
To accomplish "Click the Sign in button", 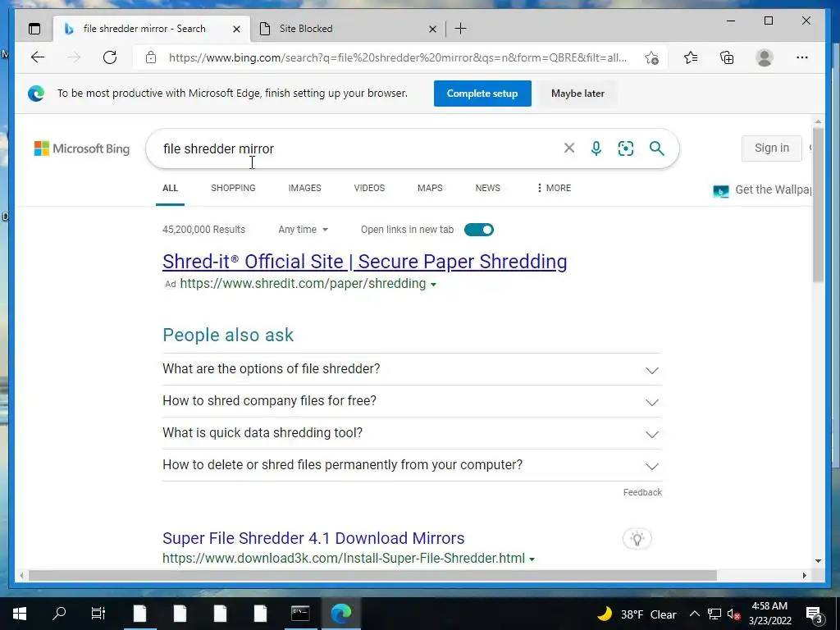I will (771, 148).
